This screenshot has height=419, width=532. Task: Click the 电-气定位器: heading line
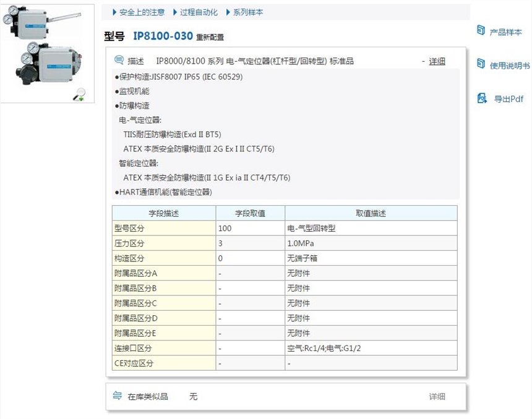coord(140,120)
